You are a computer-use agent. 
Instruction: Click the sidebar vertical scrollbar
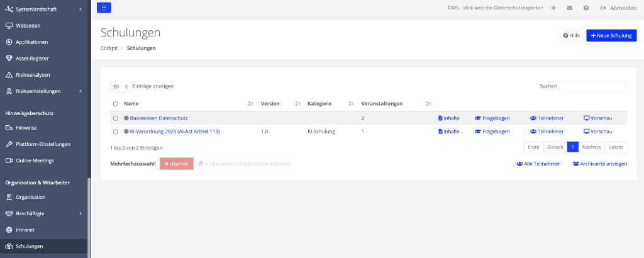89,218
